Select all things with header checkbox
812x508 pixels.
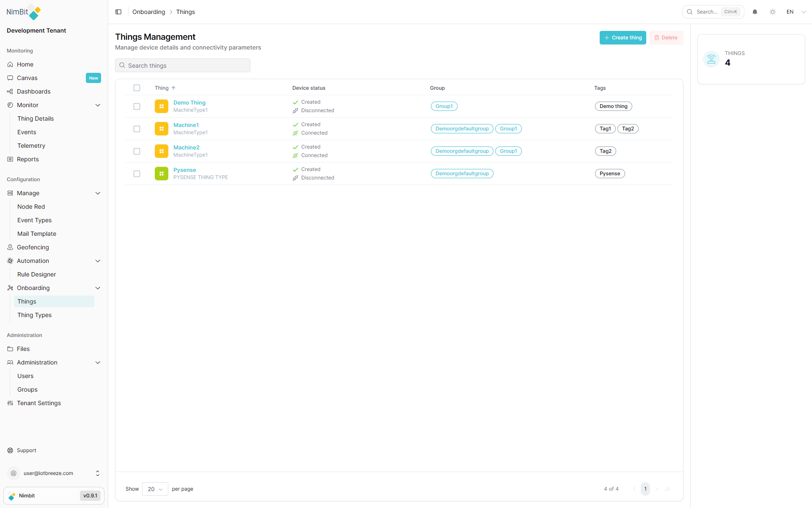[x=137, y=88]
